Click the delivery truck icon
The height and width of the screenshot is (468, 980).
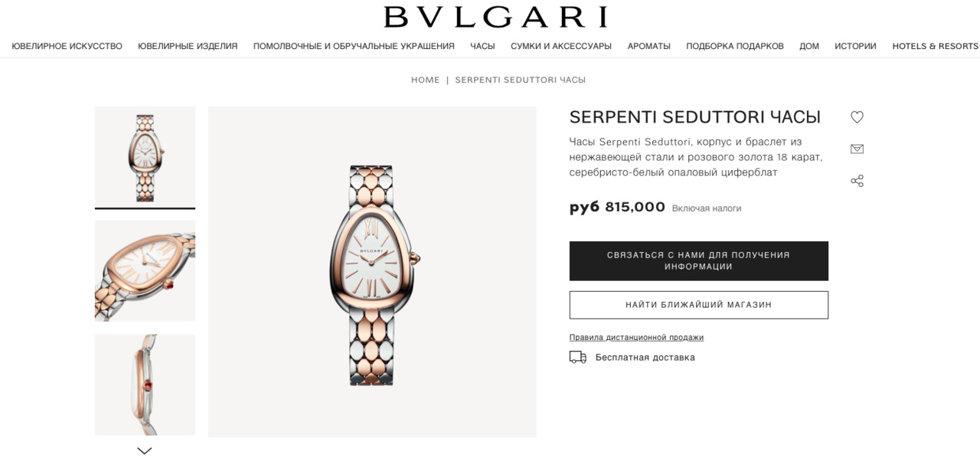(577, 357)
